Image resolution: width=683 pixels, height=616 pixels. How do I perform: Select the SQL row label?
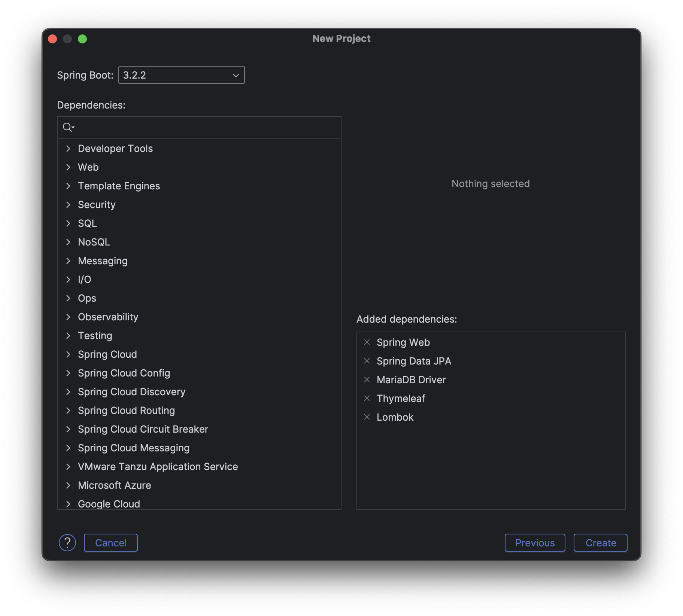coord(87,223)
